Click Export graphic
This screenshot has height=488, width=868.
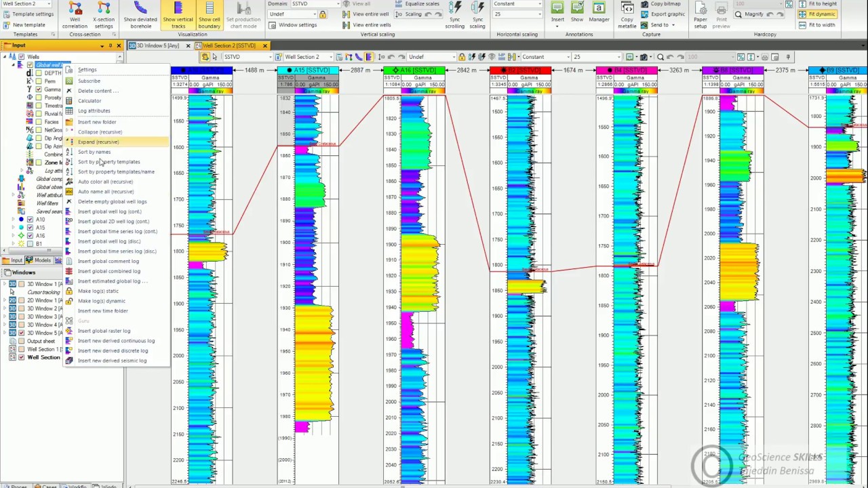pyautogui.click(x=663, y=14)
